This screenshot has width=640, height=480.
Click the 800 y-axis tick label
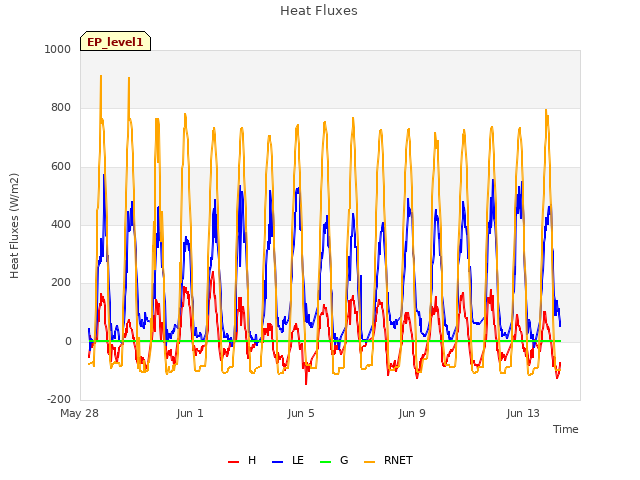coord(61,107)
